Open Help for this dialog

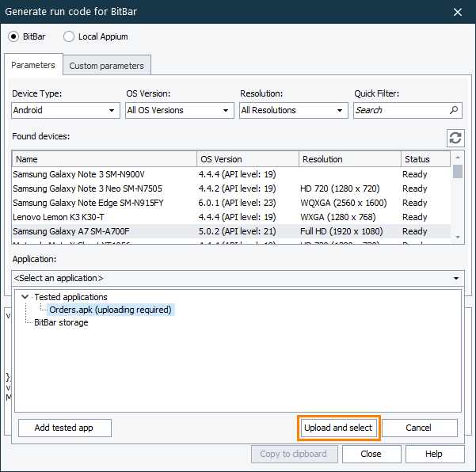435,454
